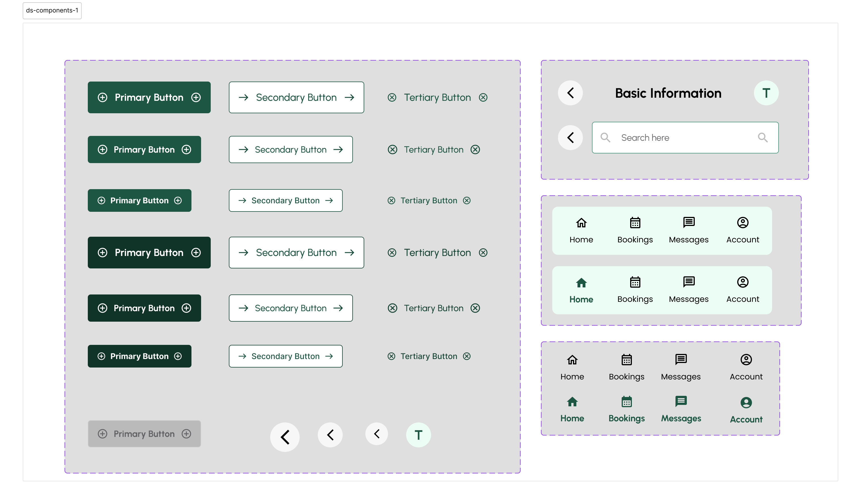861x504 pixels.
Task: Click Tertiary Button in row with smallest dark-green Primary
Action: pos(429,356)
